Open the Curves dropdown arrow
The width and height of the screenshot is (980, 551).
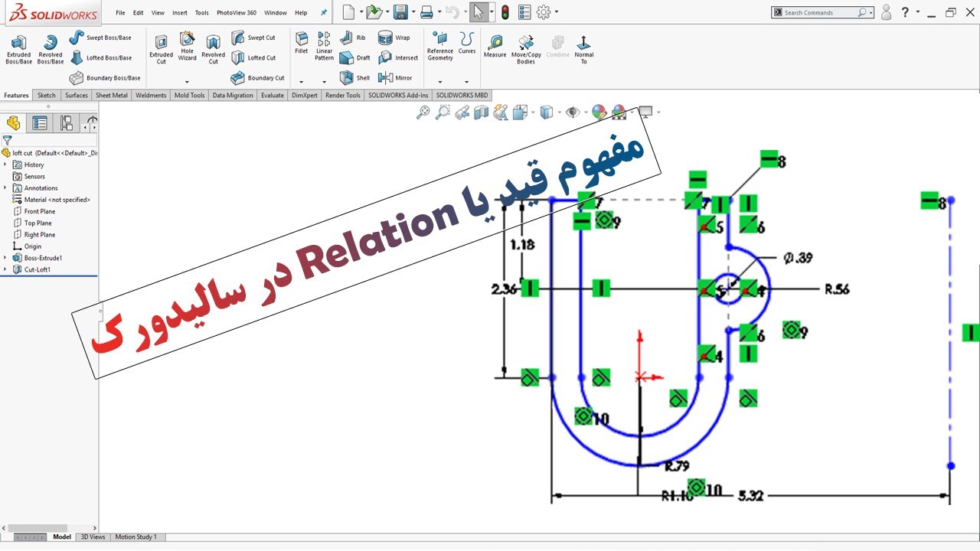coord(467,82)
